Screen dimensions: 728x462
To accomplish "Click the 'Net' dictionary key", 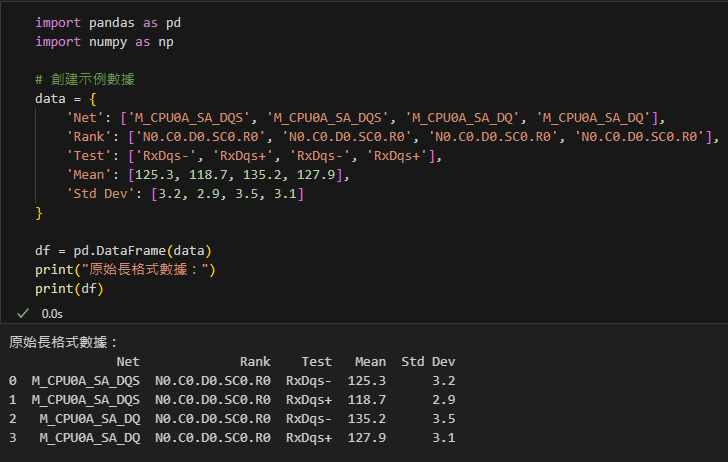I will 85,118.
